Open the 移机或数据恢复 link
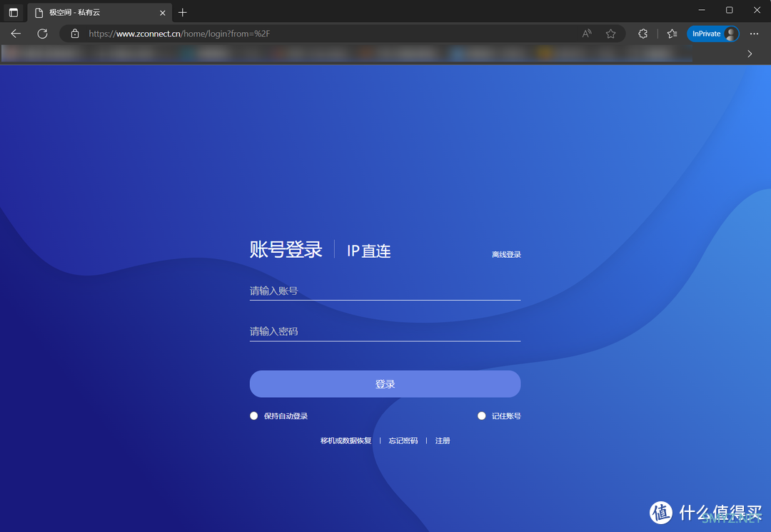The height and width of the screenshot is (532, 771). pos(346,441)
